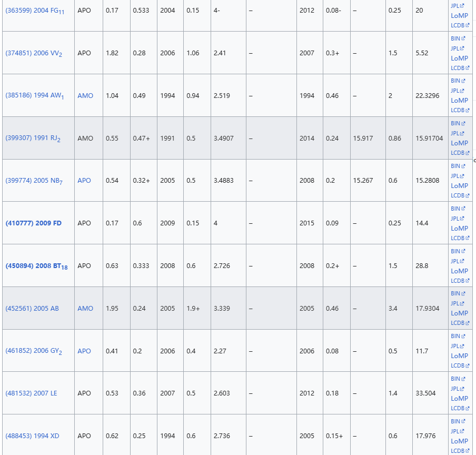Select the bold (410777) 2009 FD link
The image size is (476, 455).
click(x=33, y=223)
